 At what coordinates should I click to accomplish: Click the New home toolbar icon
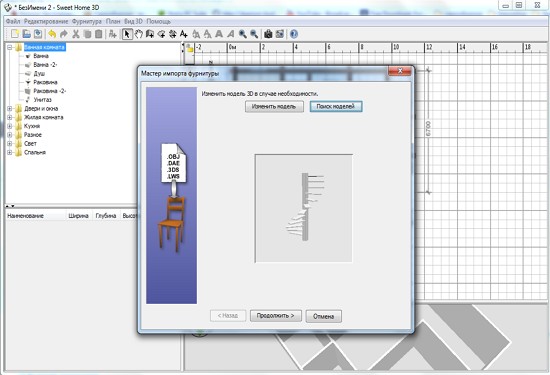click(x=15, y=34)
